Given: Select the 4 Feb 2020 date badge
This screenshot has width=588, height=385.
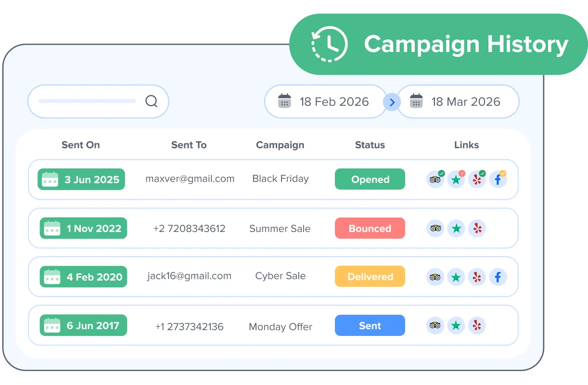Looking at the screenshot, I should 83,277.
